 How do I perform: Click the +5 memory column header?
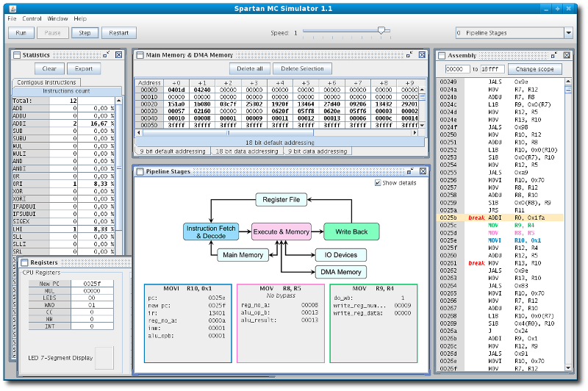(306, 83)
